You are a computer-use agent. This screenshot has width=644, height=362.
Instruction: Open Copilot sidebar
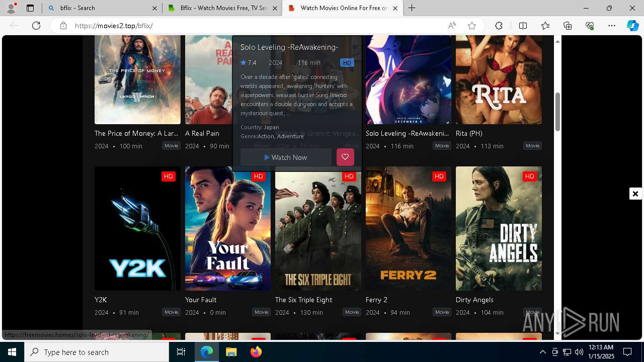pos(632,26)
